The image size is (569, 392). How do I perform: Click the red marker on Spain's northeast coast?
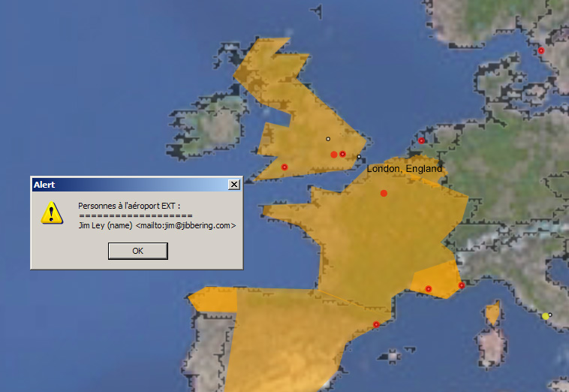coord(376,324)
